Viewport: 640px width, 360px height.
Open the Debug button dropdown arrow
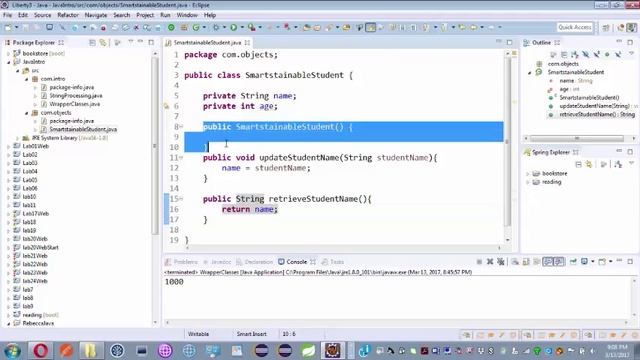224,27
